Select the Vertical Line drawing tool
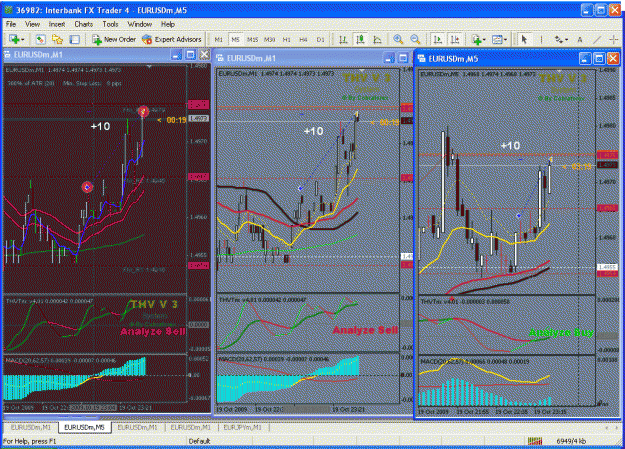 (541, 39)
